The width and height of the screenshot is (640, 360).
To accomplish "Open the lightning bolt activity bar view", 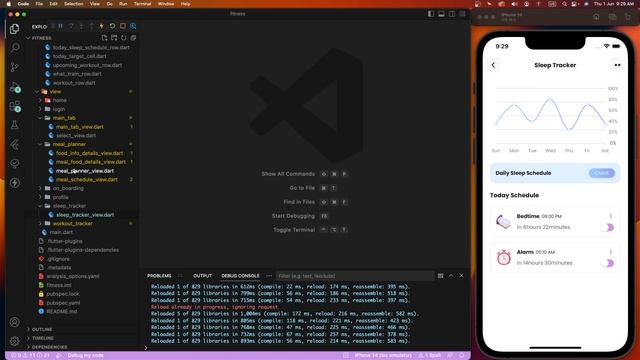I will tap(15, 183).
